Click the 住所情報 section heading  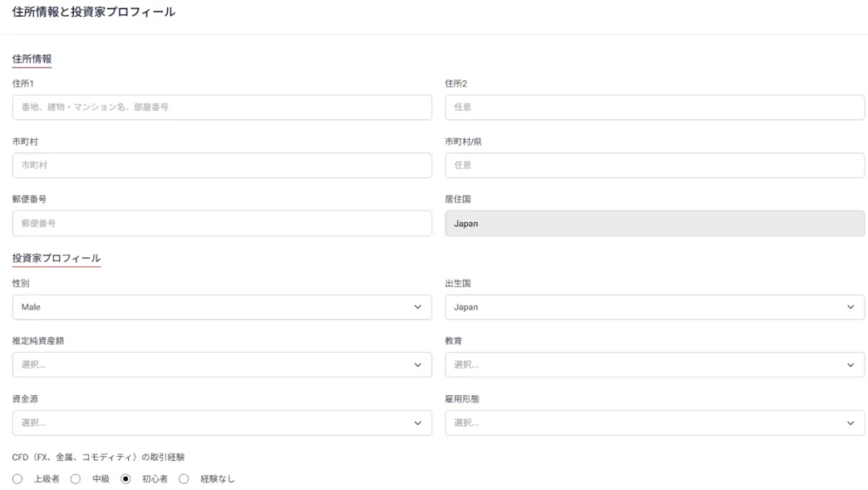[30, 58]
